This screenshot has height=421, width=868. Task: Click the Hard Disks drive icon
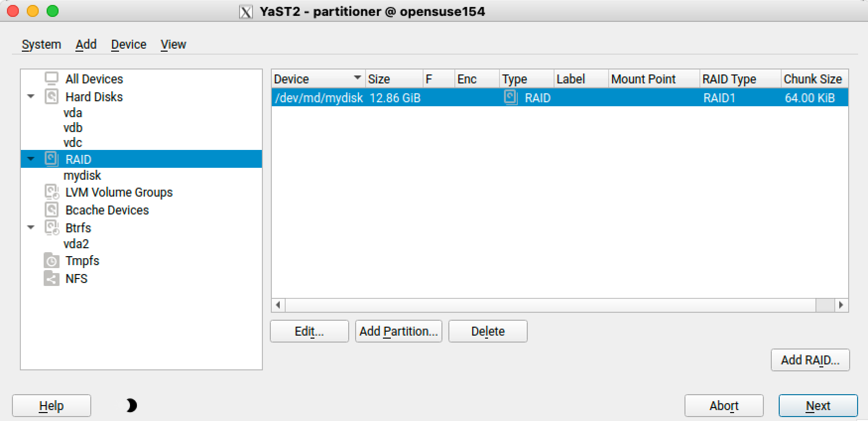pyautogui.click(x=52, y=96)
